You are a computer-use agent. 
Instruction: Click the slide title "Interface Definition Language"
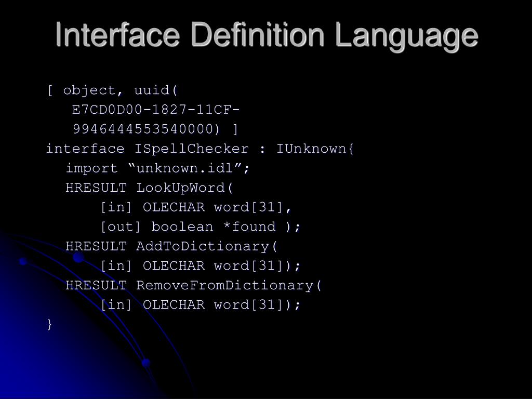point(267,36)
